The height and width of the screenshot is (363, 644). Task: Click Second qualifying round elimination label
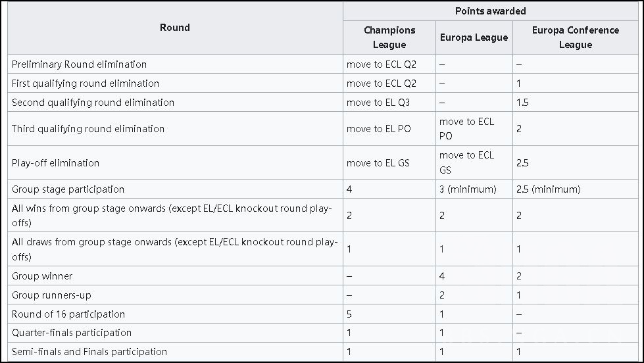(93, 103)
